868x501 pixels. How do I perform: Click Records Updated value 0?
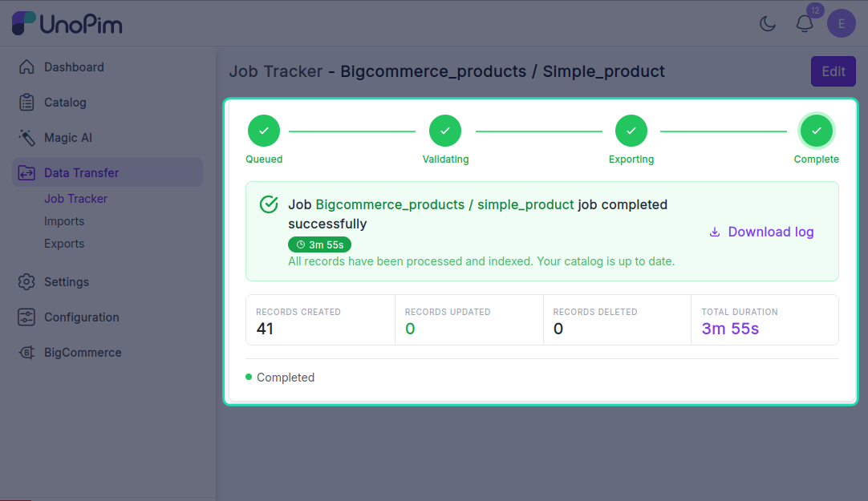tap(410, 329)
